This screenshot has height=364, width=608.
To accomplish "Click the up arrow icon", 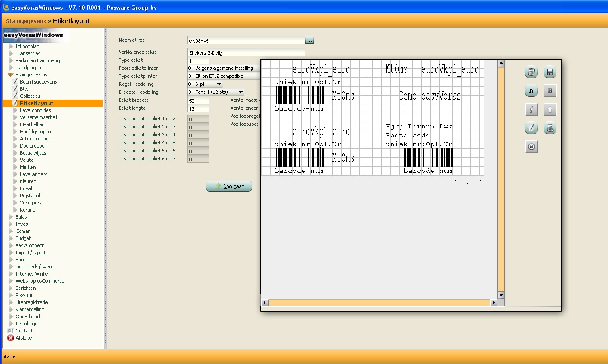I will 550,110.
